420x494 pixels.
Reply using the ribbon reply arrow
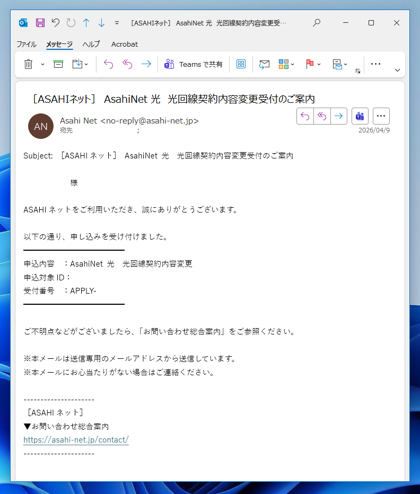(x=108, y=64)
